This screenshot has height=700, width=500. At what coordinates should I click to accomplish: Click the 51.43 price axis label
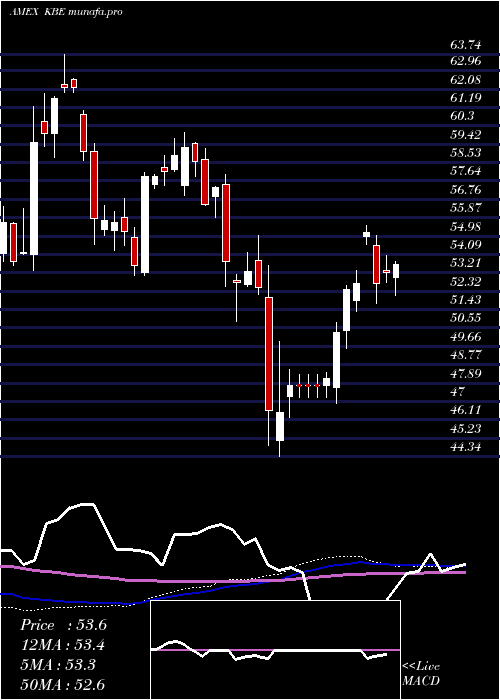click(x=466, y=300)
